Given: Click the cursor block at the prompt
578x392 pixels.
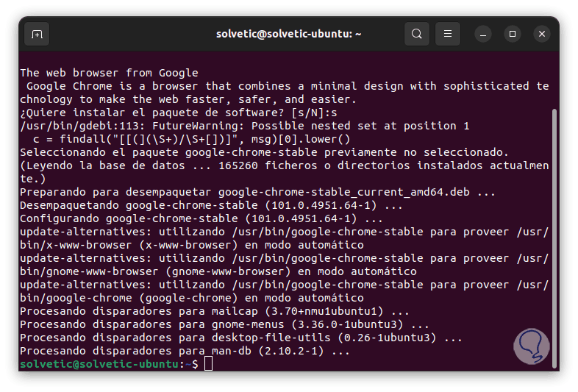Looking at the screenshot, I should click(208, 364).
